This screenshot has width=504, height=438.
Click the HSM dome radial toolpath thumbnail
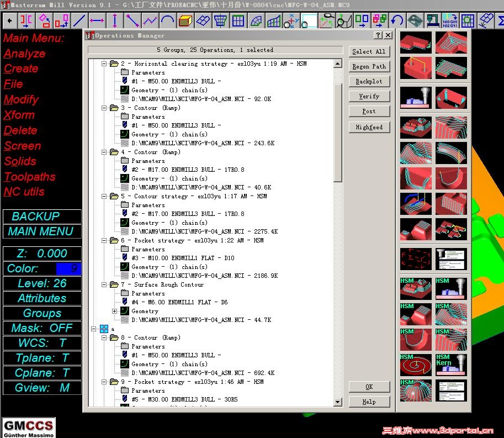tap(416, 390)
